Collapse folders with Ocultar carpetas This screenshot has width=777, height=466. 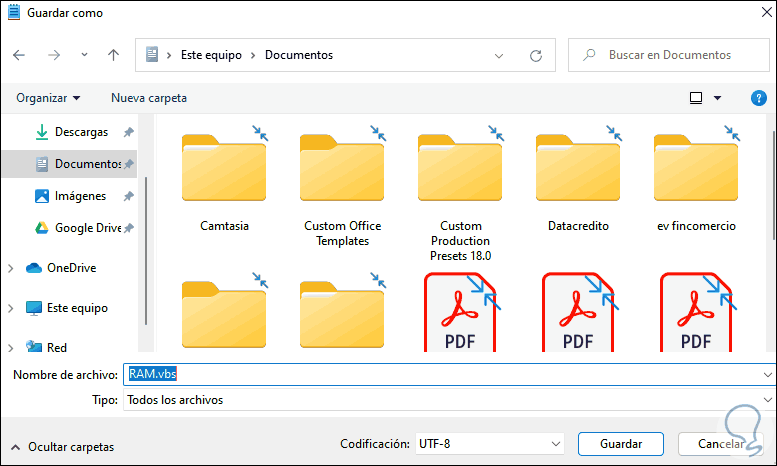point(62,447)
